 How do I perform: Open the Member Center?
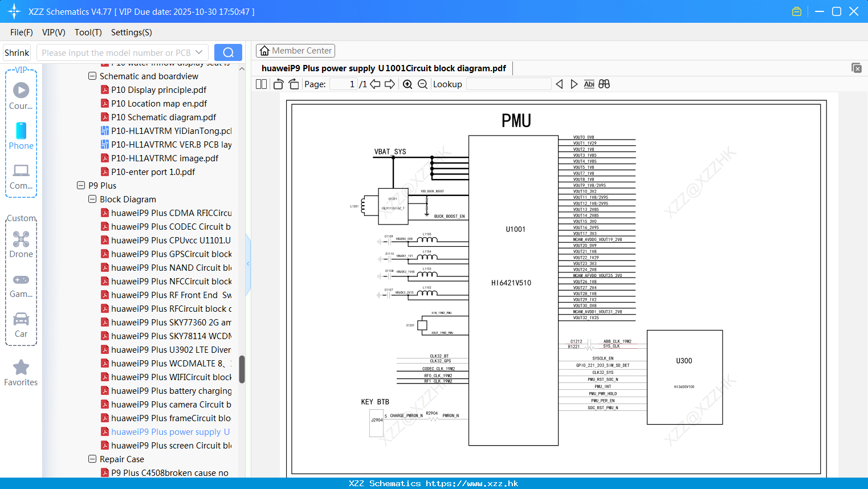tap(295, 51)
